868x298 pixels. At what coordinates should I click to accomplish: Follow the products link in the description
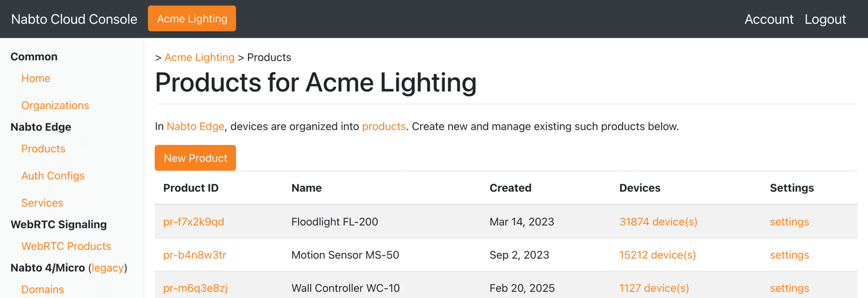coord(384,126)
